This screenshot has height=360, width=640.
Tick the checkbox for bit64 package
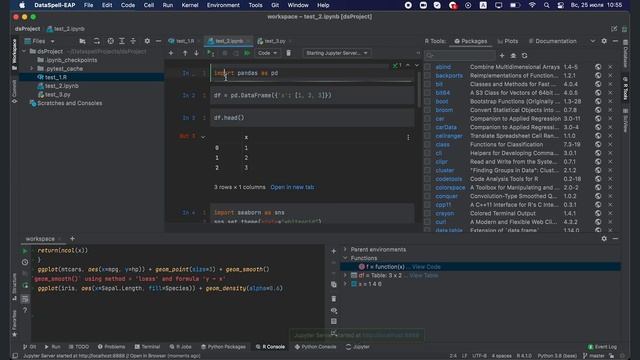[427, 93]
